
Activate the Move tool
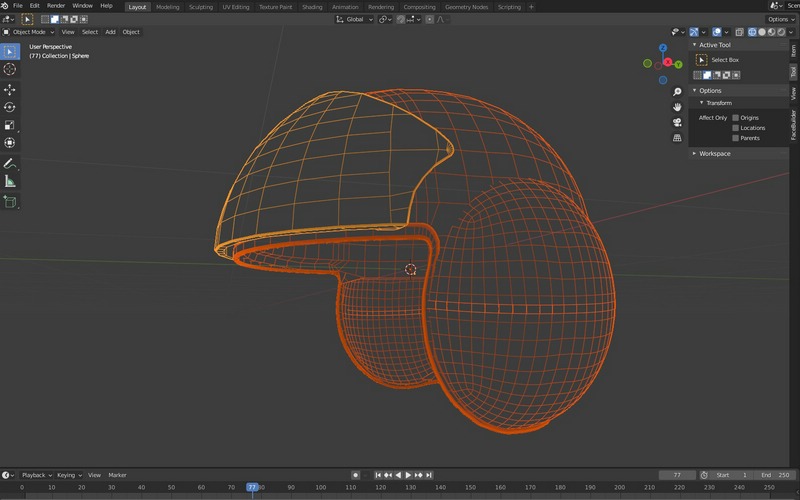click(10, 90)
